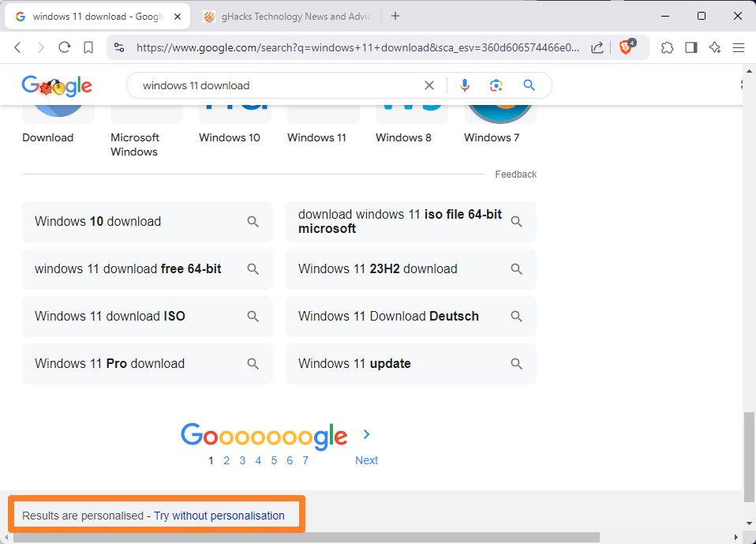Search by image with camera lens icon

[496, 85]
